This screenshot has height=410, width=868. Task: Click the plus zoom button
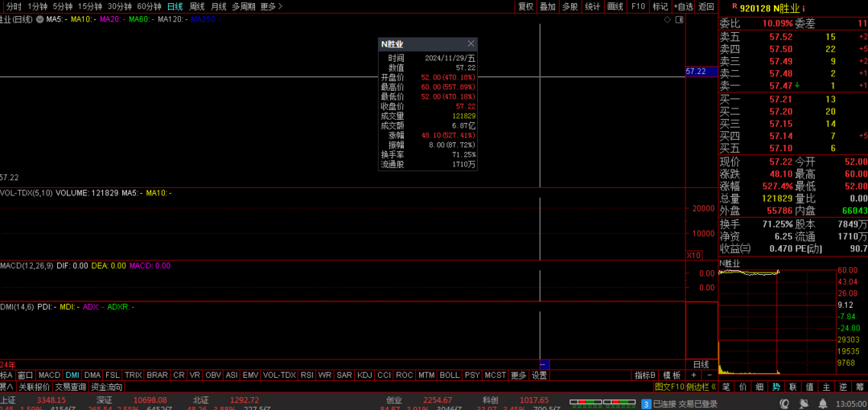point(693,375)
